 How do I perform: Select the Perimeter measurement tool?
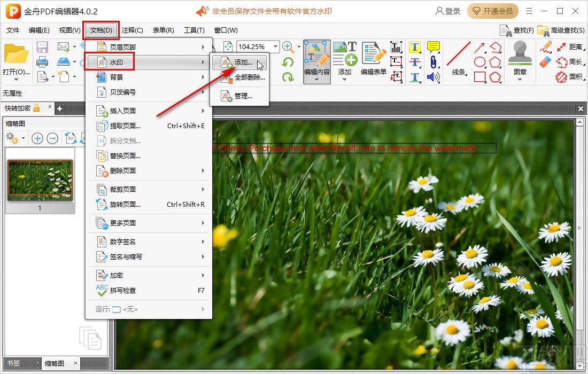(x=570, y=62)
